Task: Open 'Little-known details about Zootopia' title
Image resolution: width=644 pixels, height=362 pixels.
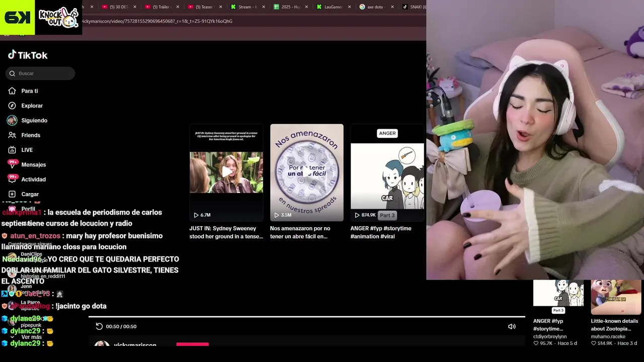Action: pyautogui.click(x=614, y=325)
